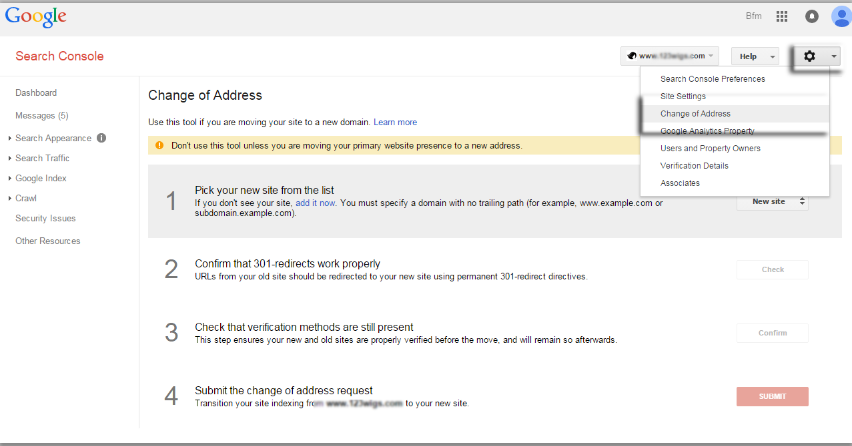This screenshot has height=446, width=852.
Task: Open the Help dropdown button
Action: point(754,56)
